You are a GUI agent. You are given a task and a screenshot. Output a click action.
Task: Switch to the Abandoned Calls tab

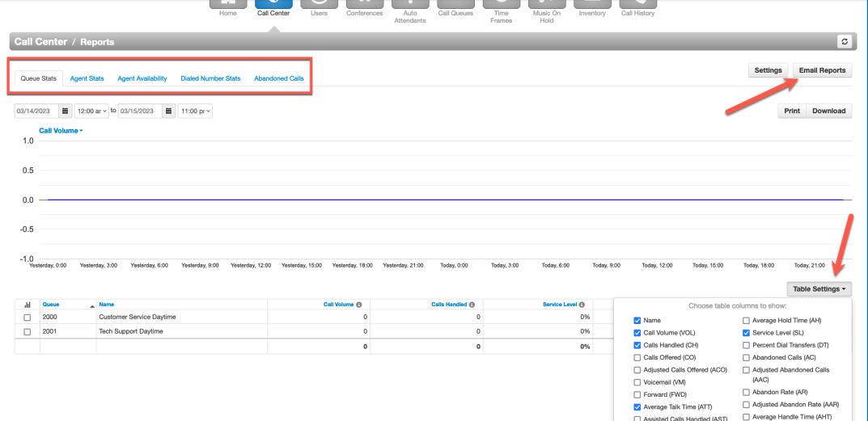[279, 78]
